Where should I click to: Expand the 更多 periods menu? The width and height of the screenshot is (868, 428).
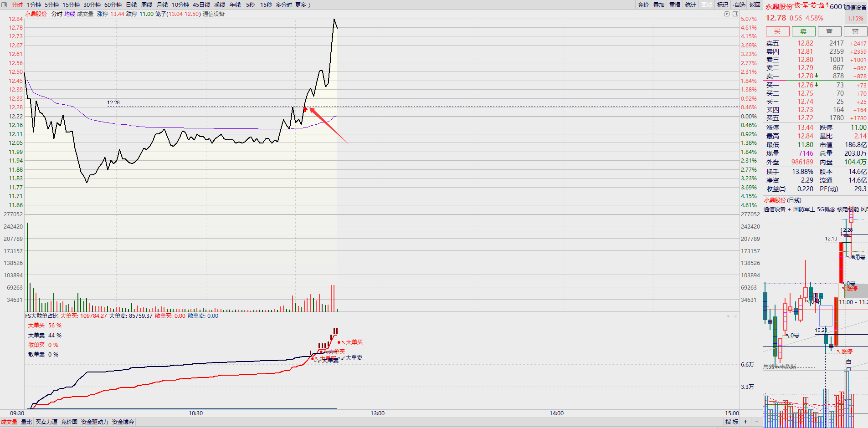[303, 5]
